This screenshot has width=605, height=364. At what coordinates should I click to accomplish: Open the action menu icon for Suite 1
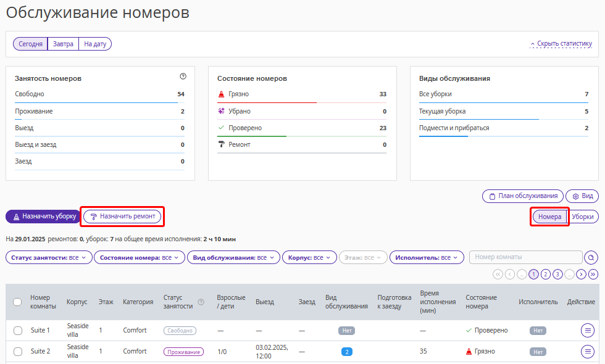587,330
